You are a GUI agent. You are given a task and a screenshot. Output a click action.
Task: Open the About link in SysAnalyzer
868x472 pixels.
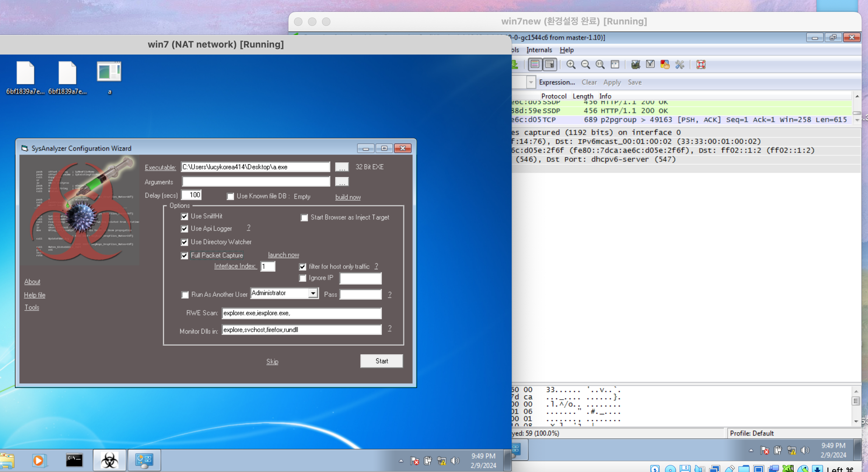32,281
